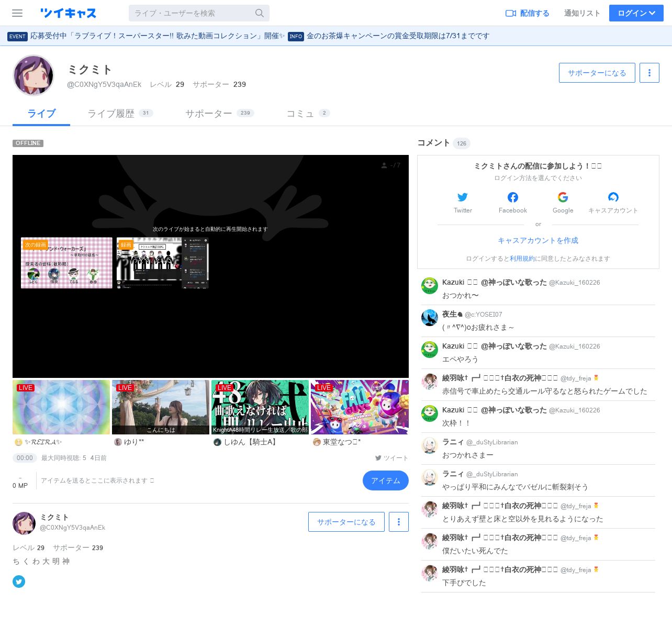The width and height of the screenshot is (672, 626).
Task: Click Kazuki avatar on 次枠！！ comment
Action: point(430,413)
